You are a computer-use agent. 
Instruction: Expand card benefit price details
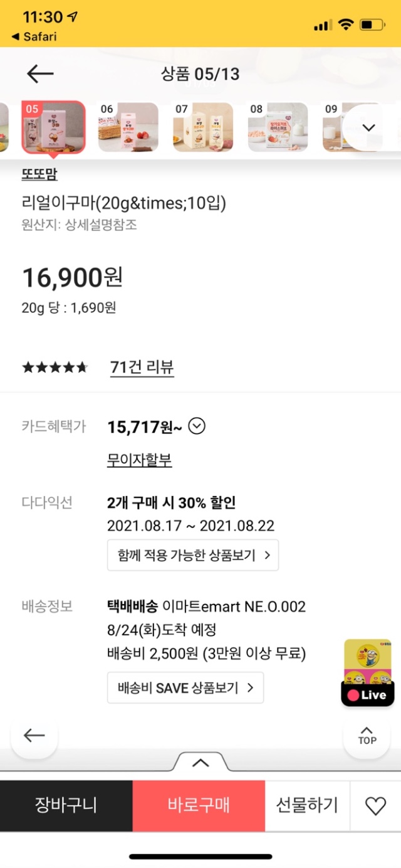197,426
